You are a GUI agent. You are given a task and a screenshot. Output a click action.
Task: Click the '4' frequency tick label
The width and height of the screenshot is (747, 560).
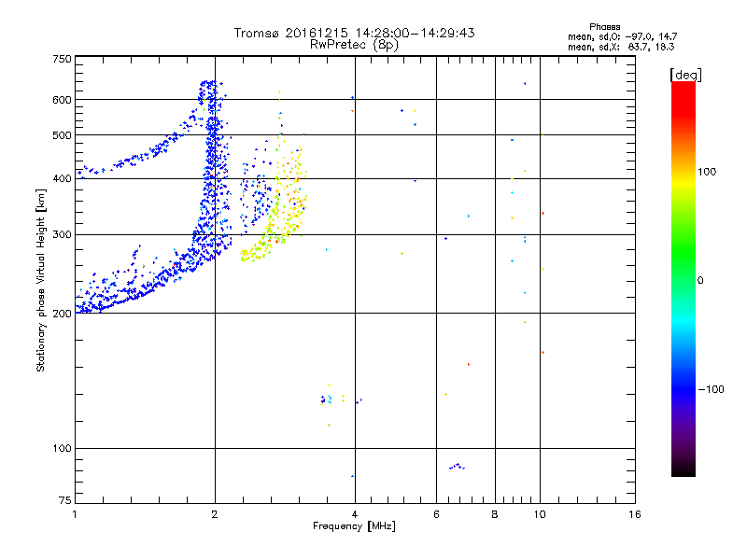coord(355,514)
